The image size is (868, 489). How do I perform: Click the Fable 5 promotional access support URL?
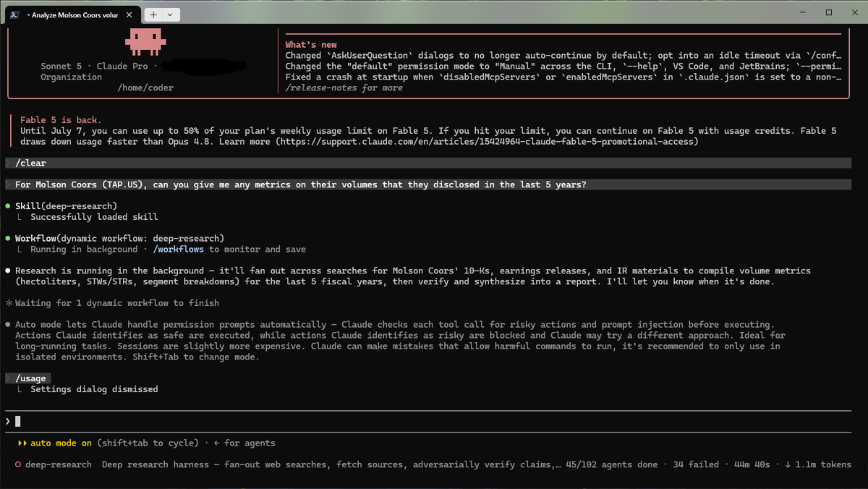click(487, 142)
